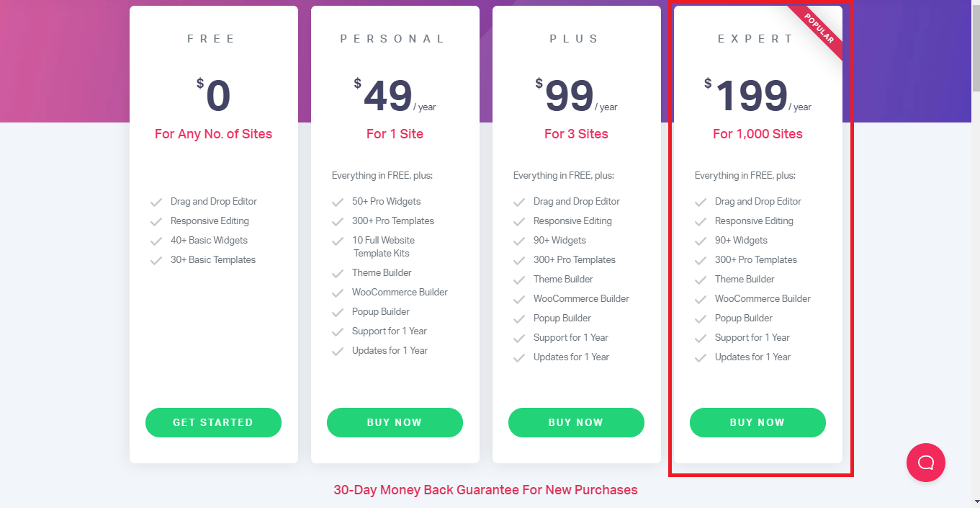Select the checkmark beside 40+ Basic Widgets

156,240
